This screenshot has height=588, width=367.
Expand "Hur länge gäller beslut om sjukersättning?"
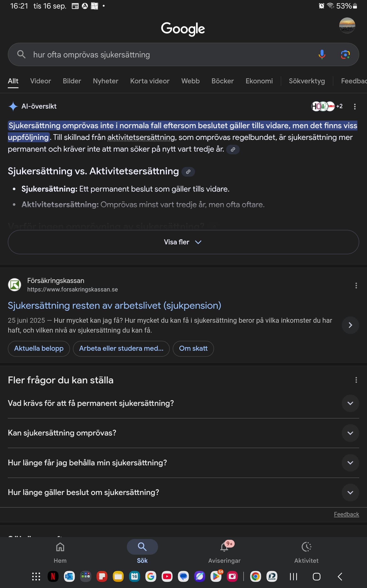pos(350,492)
